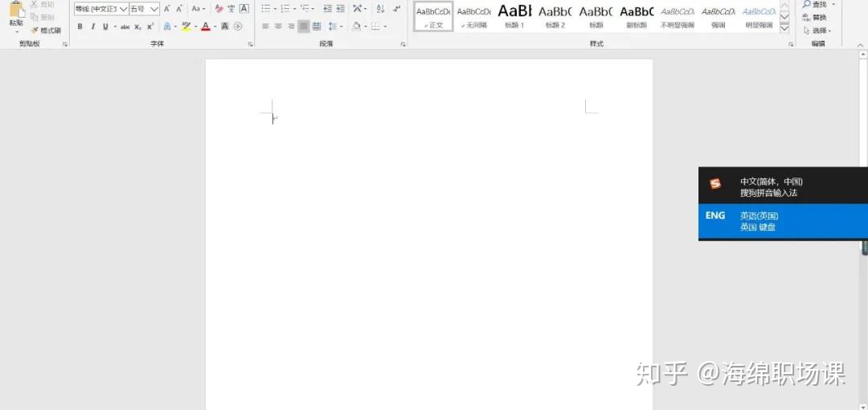Click the Align Right icon
Screen dimensions: 868x410
[x=291, y=27]
